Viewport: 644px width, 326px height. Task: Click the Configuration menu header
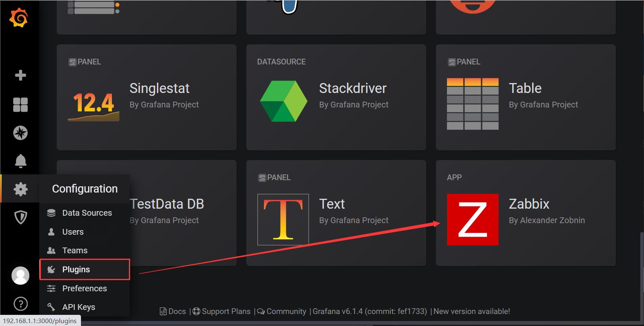tap(85, 189)
